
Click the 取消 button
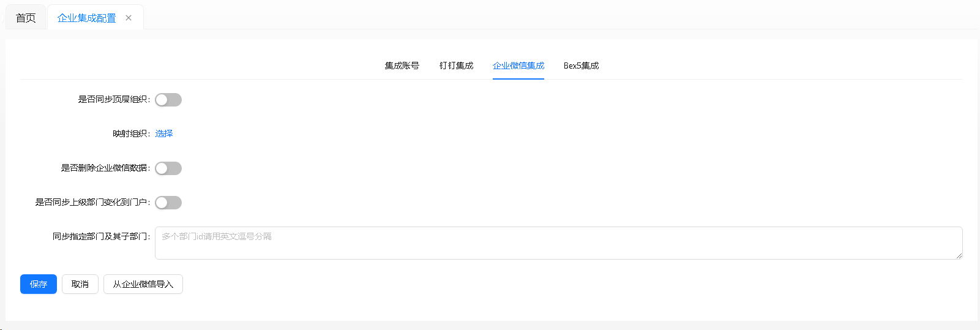pyautogui.click(x=80, y=284)
